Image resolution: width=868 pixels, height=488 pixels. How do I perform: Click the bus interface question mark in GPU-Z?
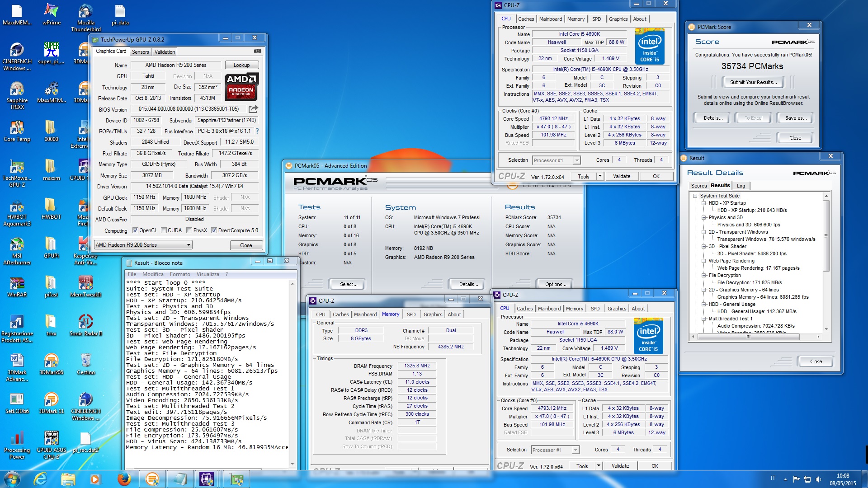(257, 131)
